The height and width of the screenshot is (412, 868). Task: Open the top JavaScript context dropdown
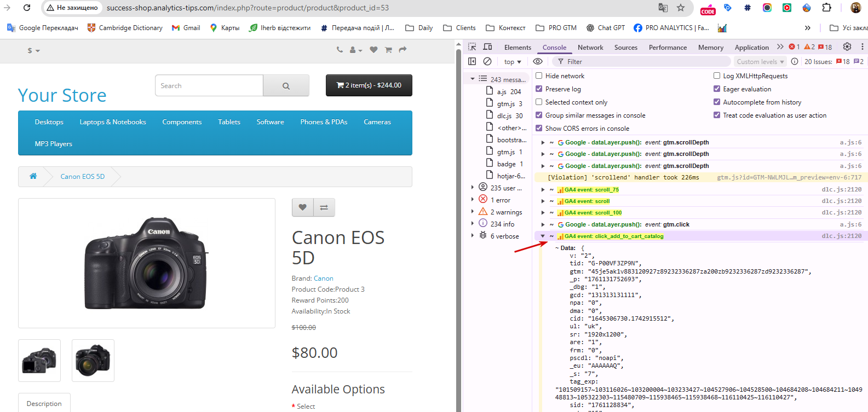coord(513,62)
